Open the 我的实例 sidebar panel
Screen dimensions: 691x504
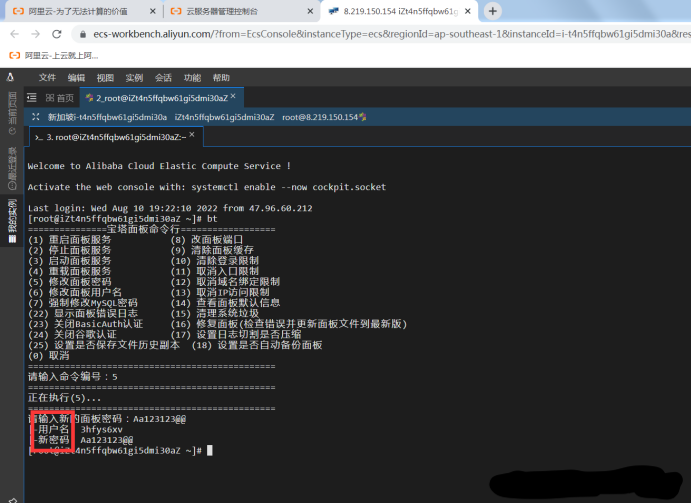[x=12, y=221]
